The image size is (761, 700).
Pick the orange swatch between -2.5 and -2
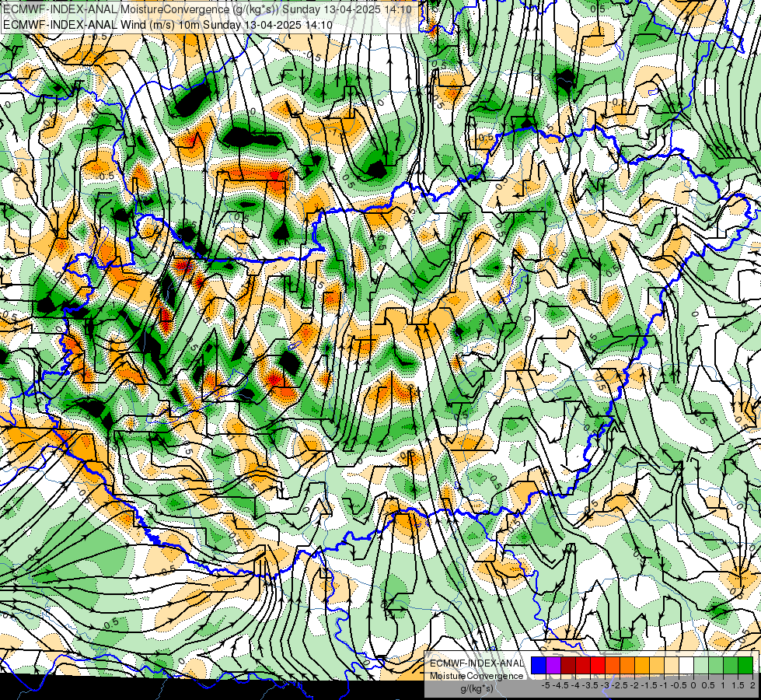627,666
